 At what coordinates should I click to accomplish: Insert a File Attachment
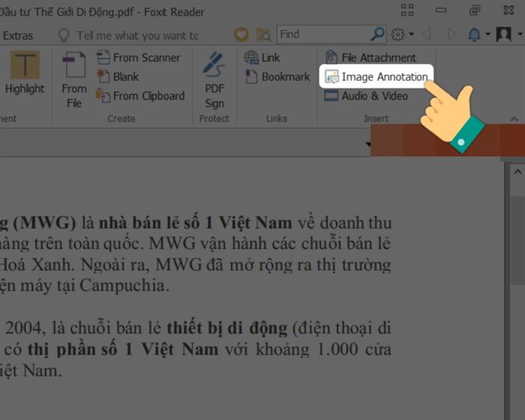coord(370,58)
